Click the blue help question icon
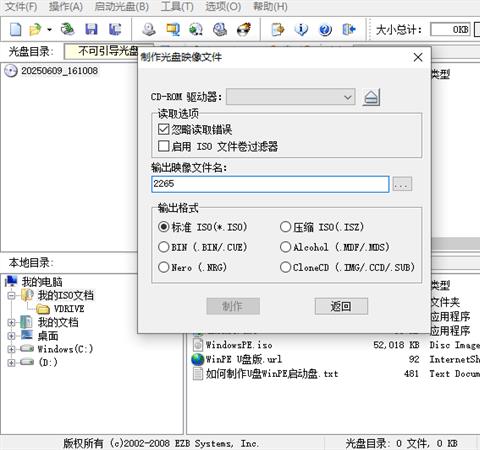The width and height of the screenshot is (480, 450). (325, 30)
